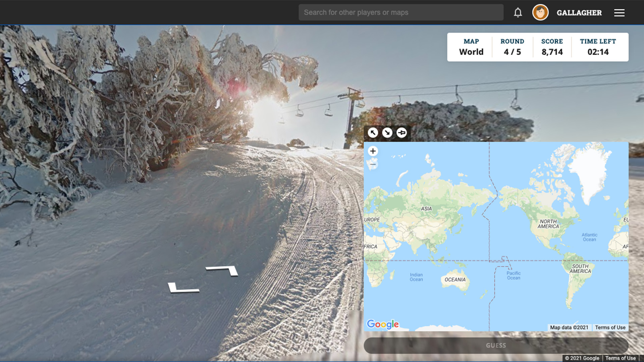Image resolution: width=644 pixels, height=362 pixels.
Task: Click the zoom out button on map
Action: coord(373,164)
